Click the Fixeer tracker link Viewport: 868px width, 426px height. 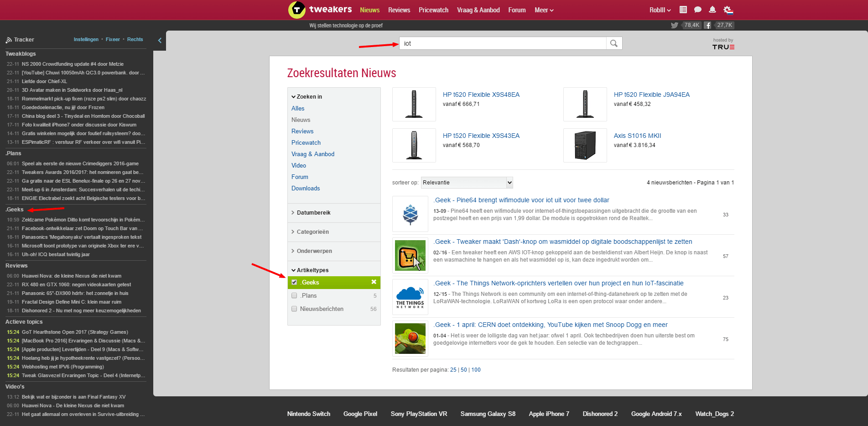(113, 39)
